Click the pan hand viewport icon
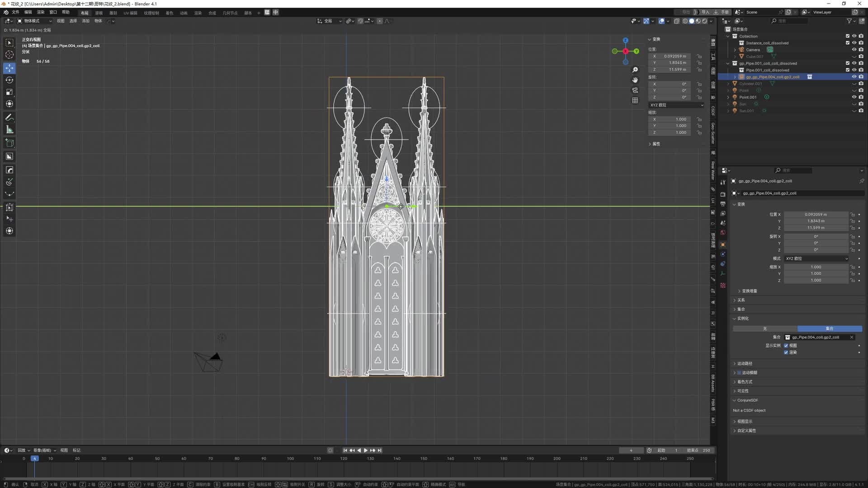This screenshot has height=488, width=868. click(x=635, y=80)
